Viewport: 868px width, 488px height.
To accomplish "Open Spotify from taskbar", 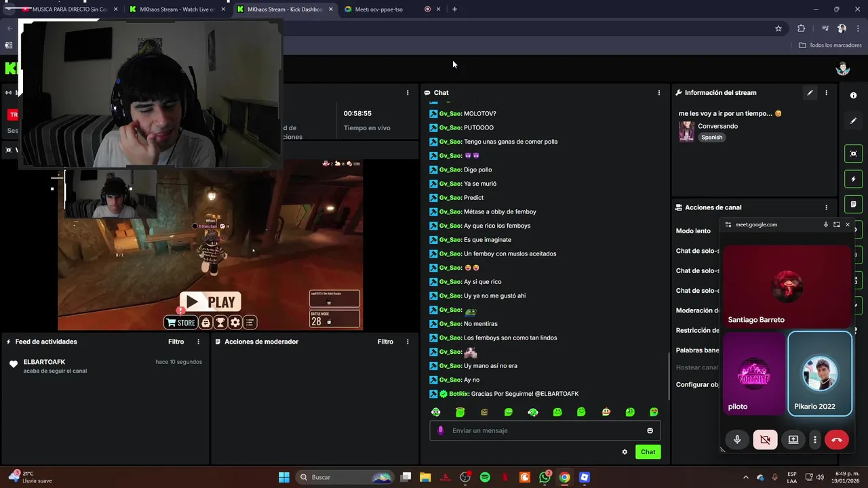I will click(485, 477).
